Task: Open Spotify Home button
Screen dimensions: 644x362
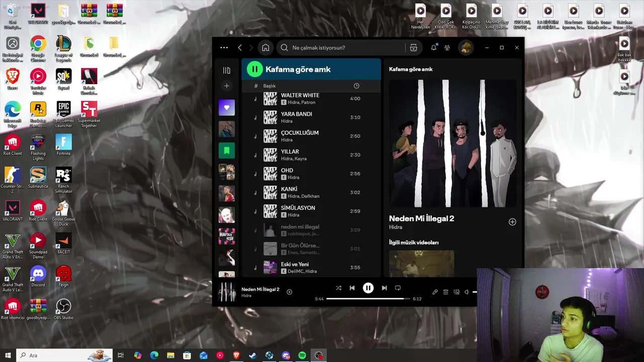Action: pos(266,48)
